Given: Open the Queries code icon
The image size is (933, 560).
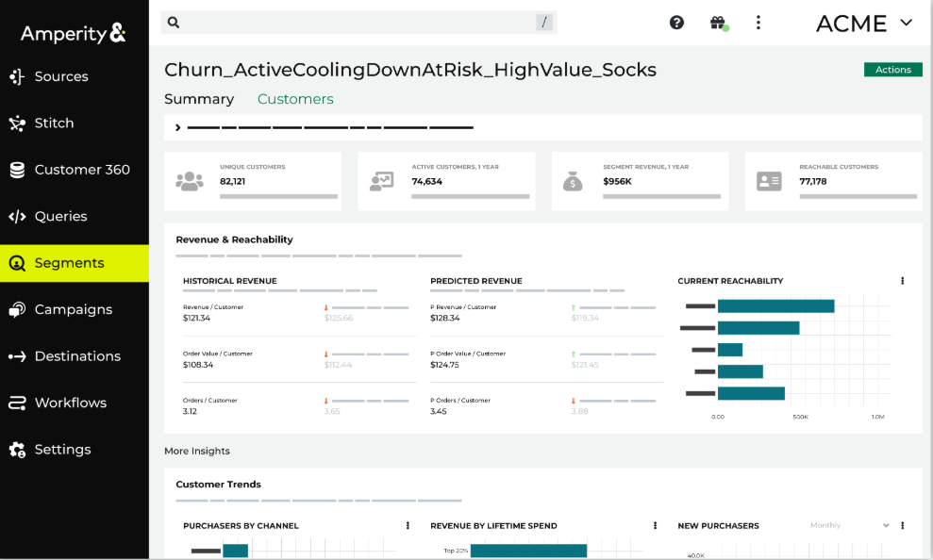Looking at the screenshot, I should [x=17, y=217].
